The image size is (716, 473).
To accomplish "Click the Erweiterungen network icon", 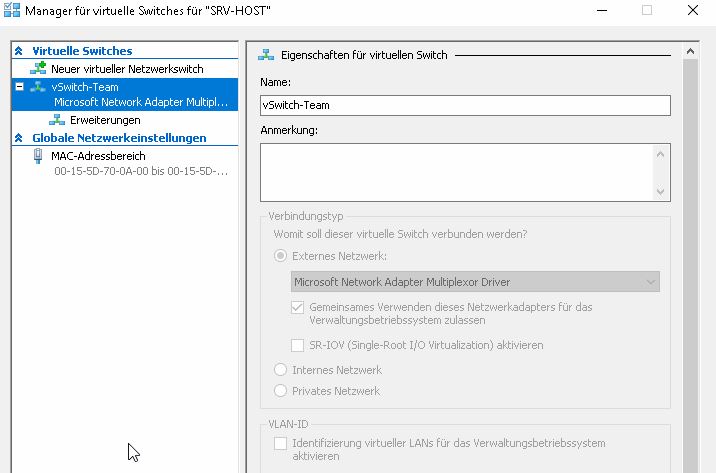I will (57, 120).
